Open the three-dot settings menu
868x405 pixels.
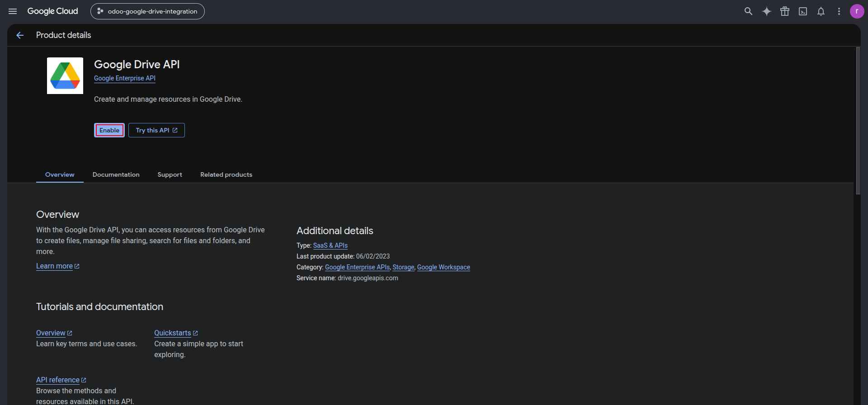click(x=839, y=11)
